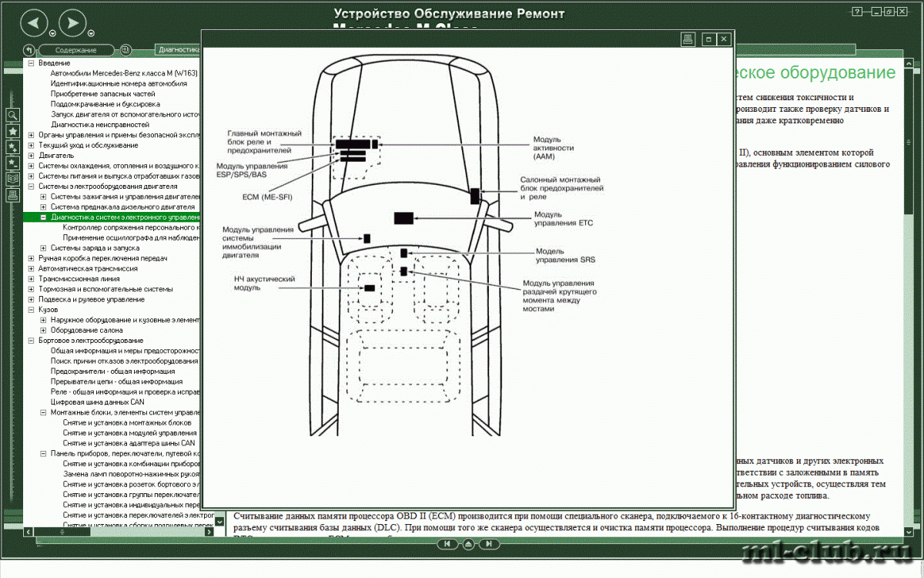The height and width of the screenshot is (578, 924).
Task: Open Поддомкрачивание и буксировка
Action: click(x=105, y=103)
